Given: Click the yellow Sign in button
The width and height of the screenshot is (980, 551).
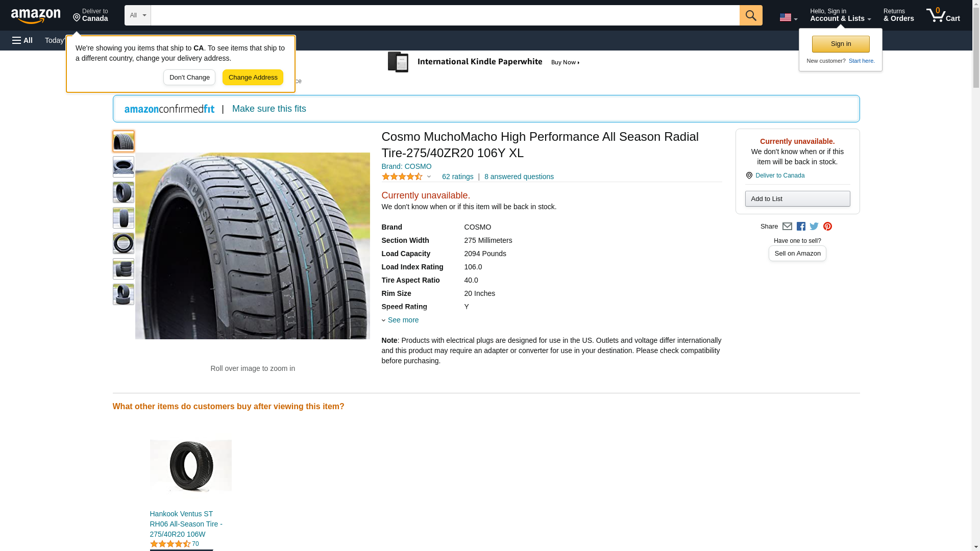Looking at the screenshot, I should [x=841, y=44].
